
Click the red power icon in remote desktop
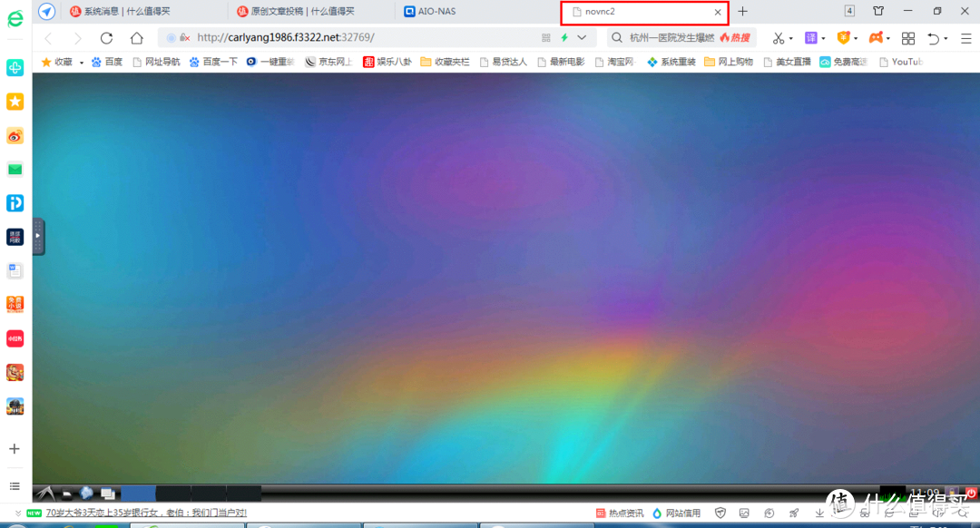[x=971, y=493]
